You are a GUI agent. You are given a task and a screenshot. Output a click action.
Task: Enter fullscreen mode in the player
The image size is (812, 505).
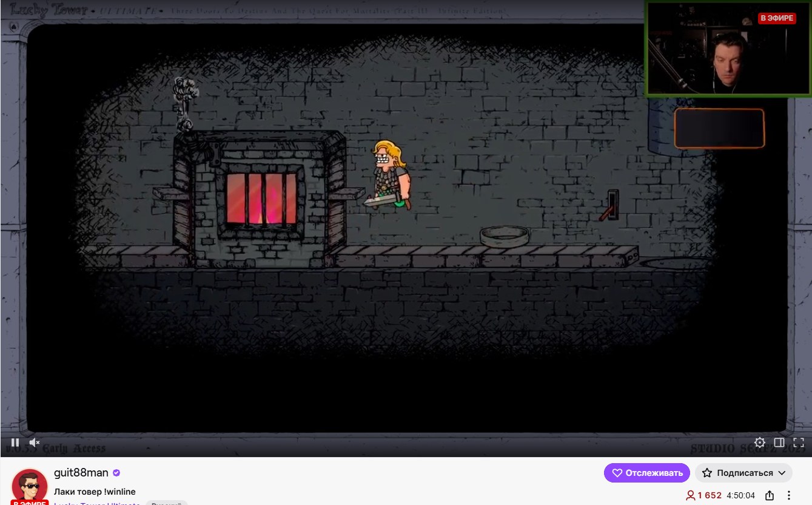[x=799, y=442]
